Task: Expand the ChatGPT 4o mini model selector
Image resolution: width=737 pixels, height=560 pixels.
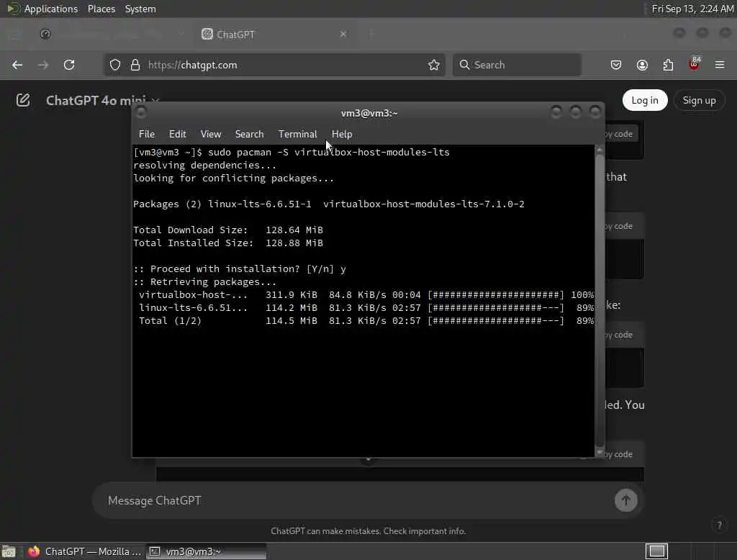Action: (x=102, y=101)
